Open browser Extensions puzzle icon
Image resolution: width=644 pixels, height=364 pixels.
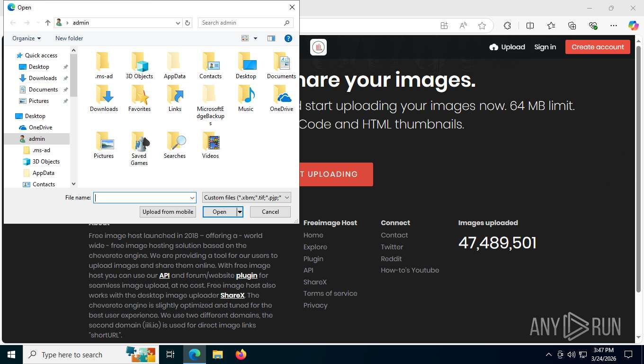(x=507, y=26)
